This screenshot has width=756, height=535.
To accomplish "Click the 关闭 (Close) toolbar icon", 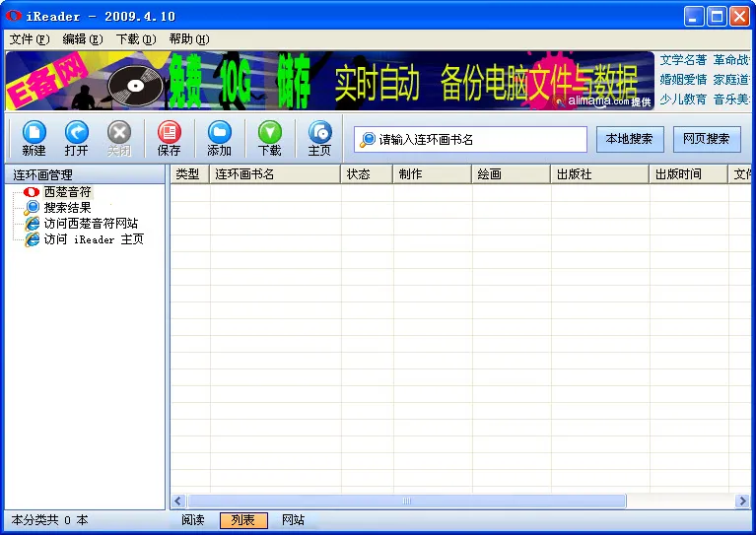I will (118, 133).
